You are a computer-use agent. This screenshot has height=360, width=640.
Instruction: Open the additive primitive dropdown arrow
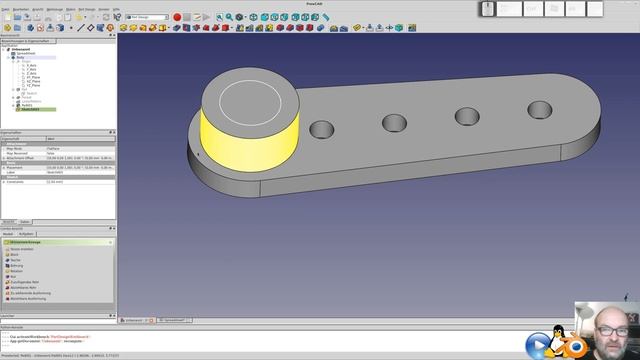(x=169, y=28)
